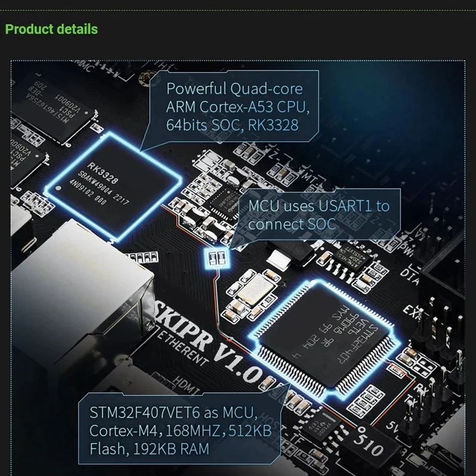Click the MCU uses USART1 callout
Image resolution: width=476 pixels, height=476 pixels.
click(319, 215)
